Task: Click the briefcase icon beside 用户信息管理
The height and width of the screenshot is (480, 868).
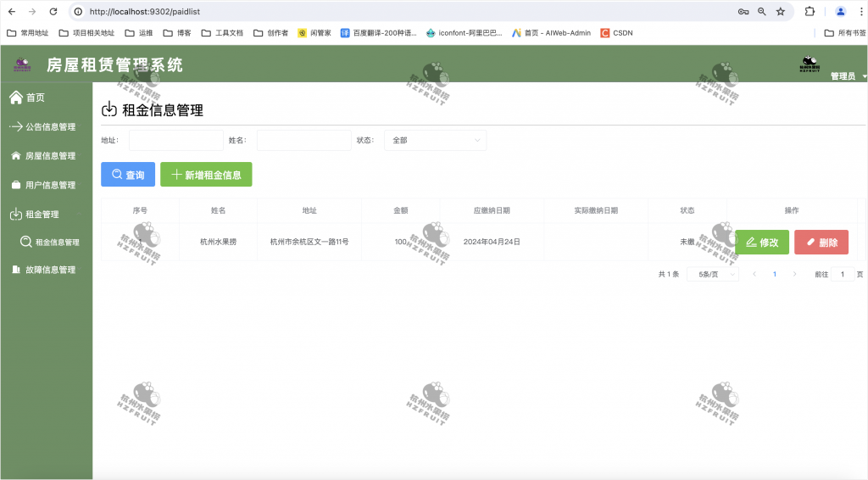Action: click(x=16, y=185)
